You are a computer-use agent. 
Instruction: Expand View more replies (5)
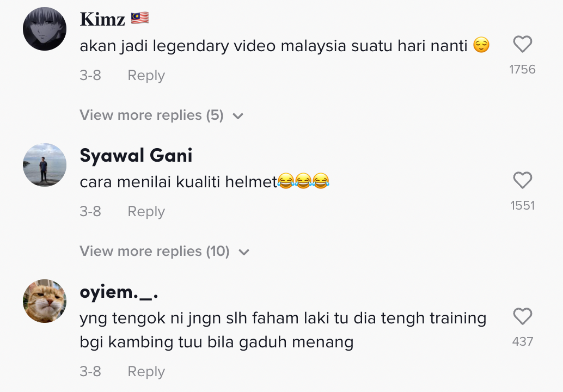[x=162, y=115]
